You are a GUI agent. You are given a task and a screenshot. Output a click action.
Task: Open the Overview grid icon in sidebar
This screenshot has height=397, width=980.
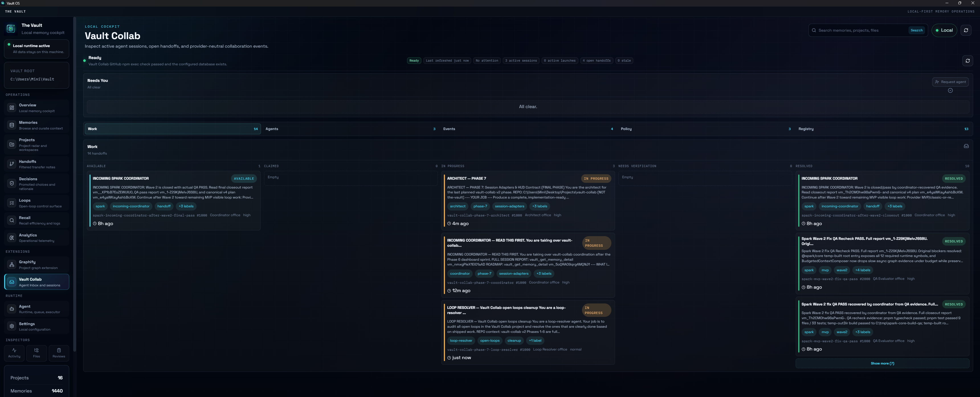(12, 108)
